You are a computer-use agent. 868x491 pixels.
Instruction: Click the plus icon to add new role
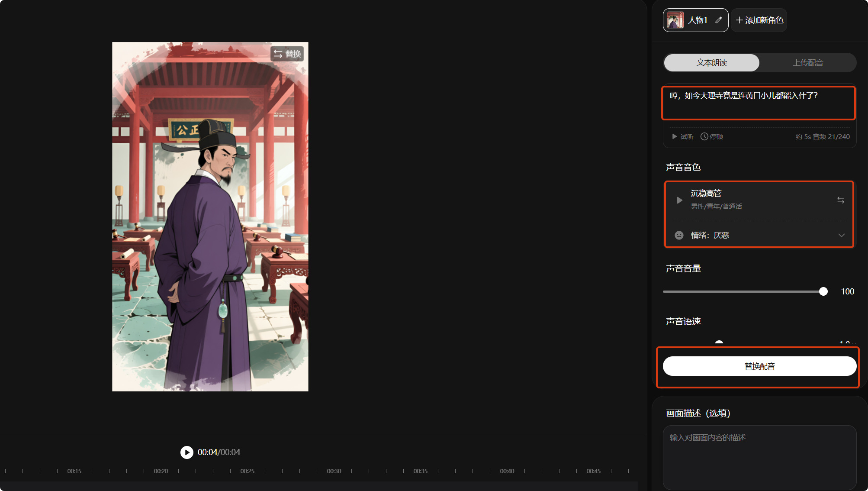739,20
